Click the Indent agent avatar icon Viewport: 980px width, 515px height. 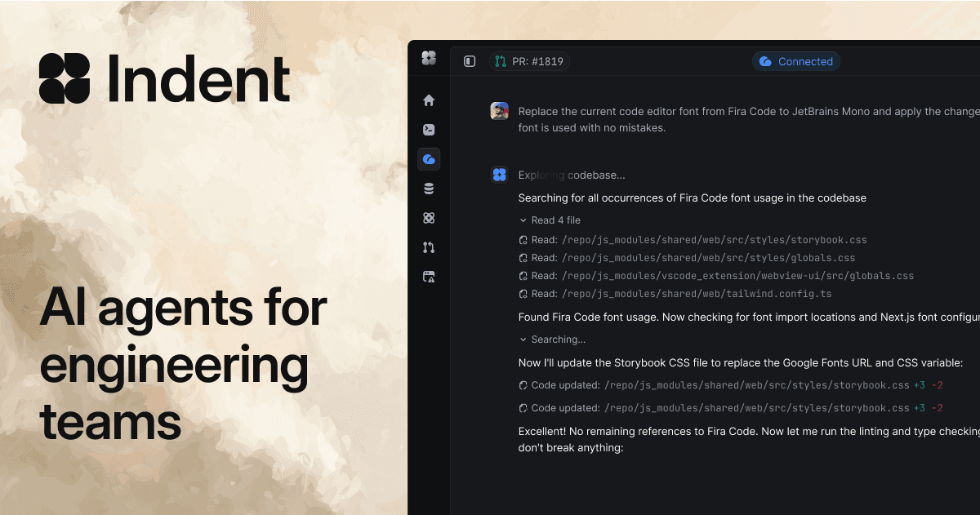(499, 175)
